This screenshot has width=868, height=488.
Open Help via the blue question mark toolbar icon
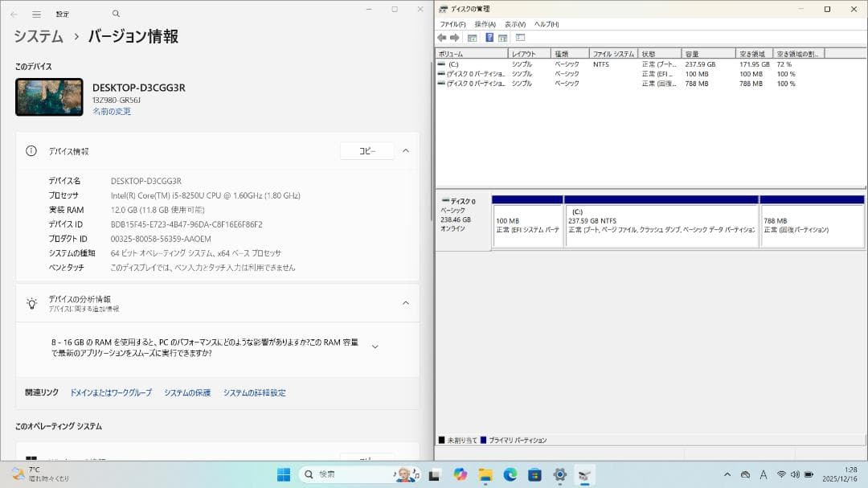tap(489, 37)
